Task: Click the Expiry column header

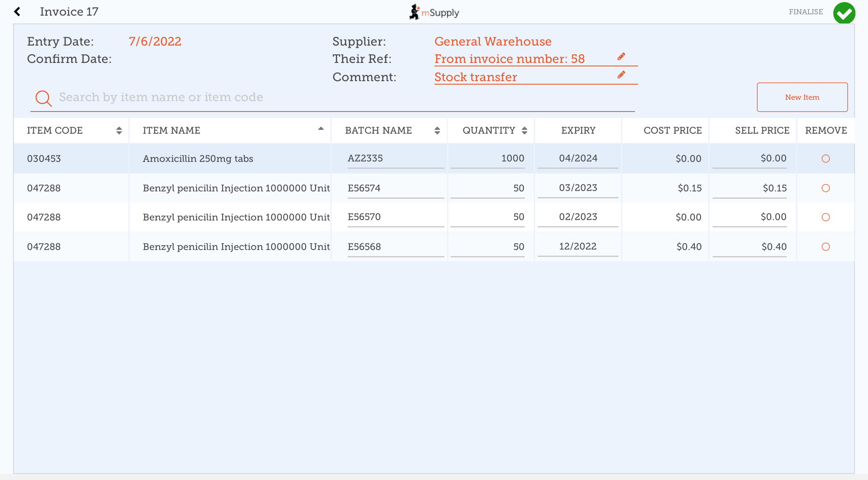Action: click(578, 131)
